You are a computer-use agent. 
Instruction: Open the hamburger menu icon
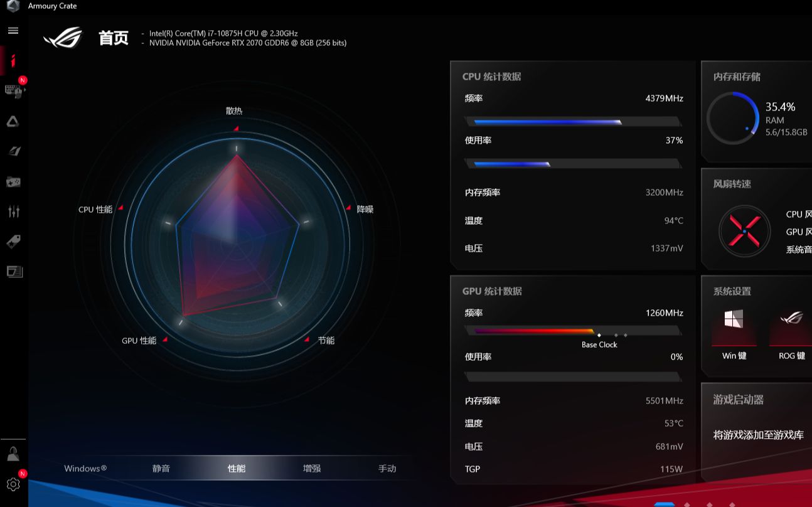tap(13, 30)
